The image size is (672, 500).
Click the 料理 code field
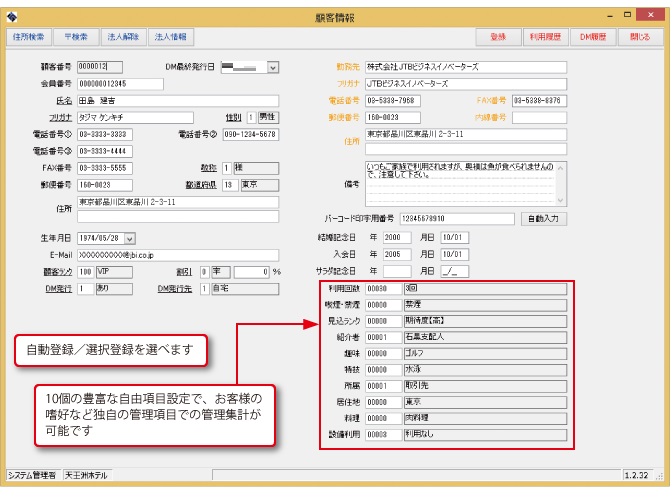point(384,419)
